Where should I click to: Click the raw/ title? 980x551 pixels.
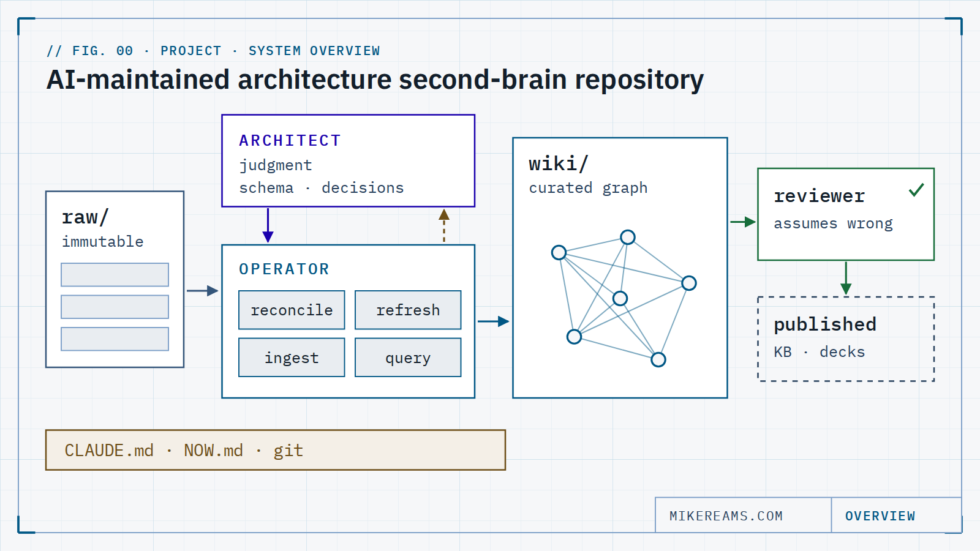coord(85,217)
